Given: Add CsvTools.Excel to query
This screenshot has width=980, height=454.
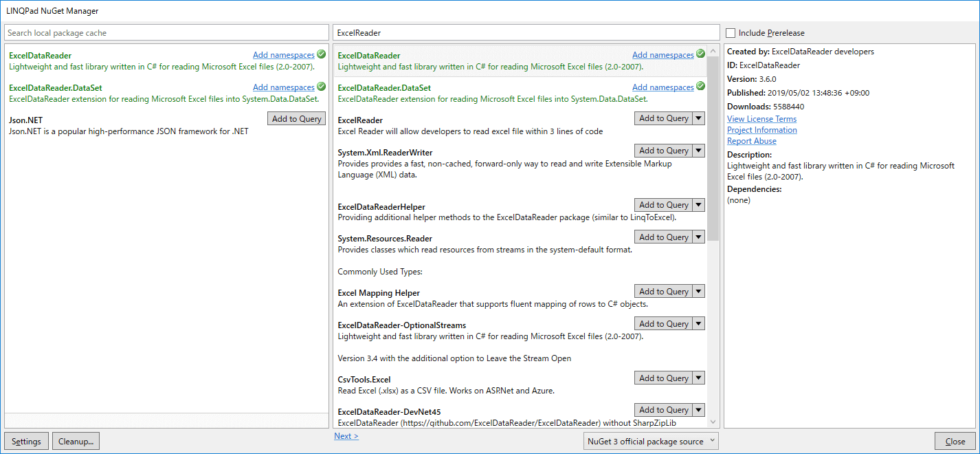Looking at the screenshot, I should pos(663,378).
